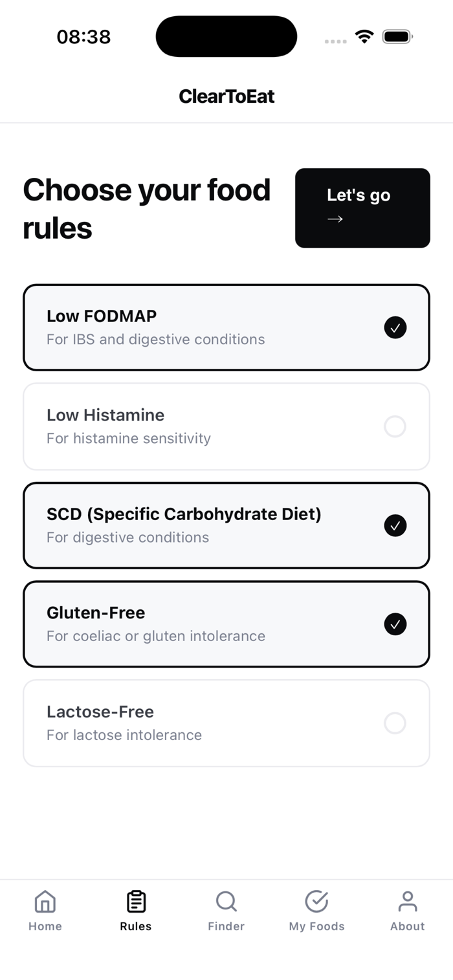Click the Let's go button
This screenshot has height=980, width=453.
[362, 208]
